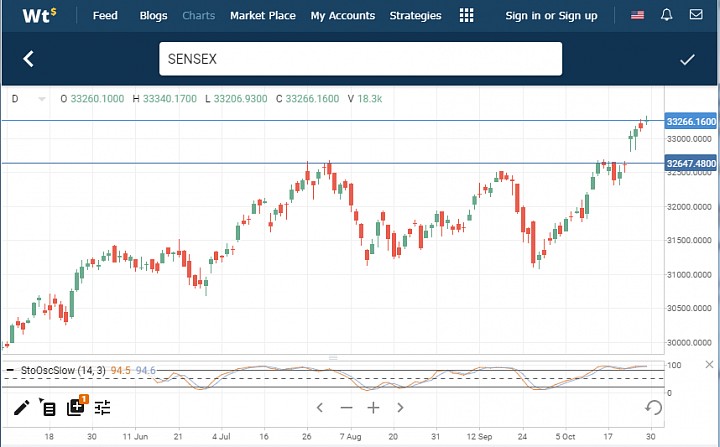This screenshot has height=447, width=720.
Task: Collapse StoOscSlow indicator with minus
Action: tap(10, 370)
